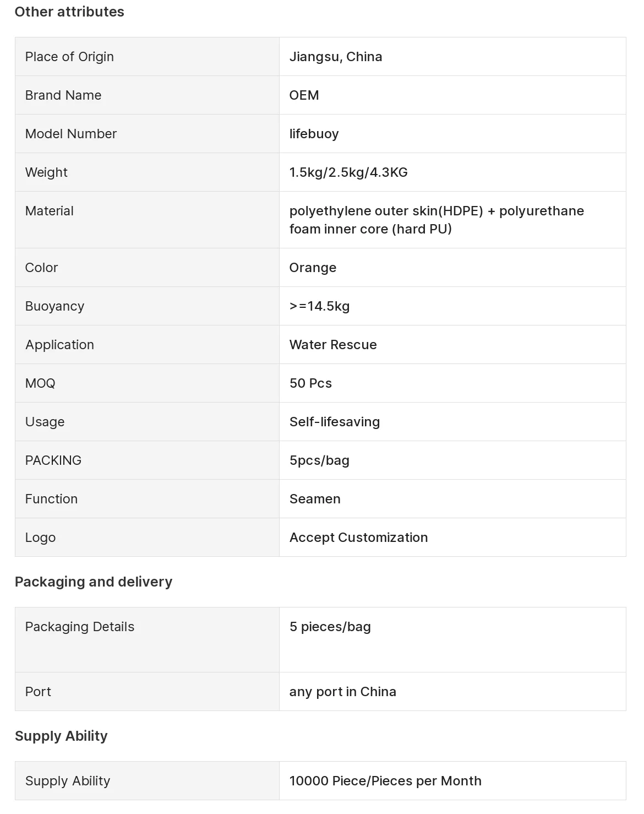
Task: Click the polyethylene outer skin material description
Action: point(436,220)
